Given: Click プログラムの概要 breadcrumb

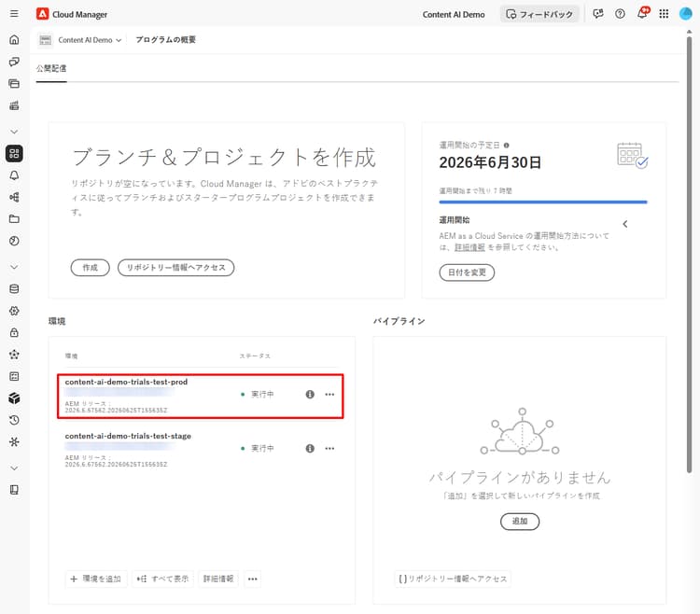Looking at the screenshot, I should tap(165, 40).
